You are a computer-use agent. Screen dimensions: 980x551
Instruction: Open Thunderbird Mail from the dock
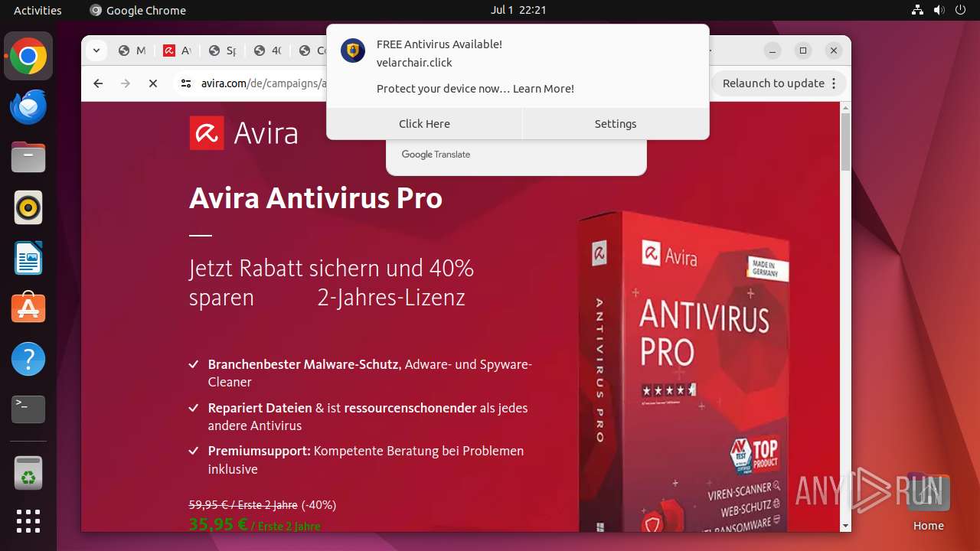tap(28, 106)
